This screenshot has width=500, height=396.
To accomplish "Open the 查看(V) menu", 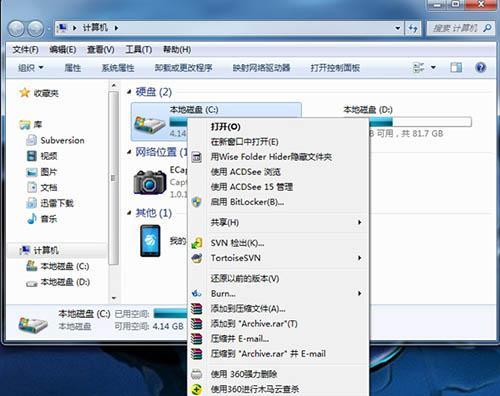I will [100, 50].
